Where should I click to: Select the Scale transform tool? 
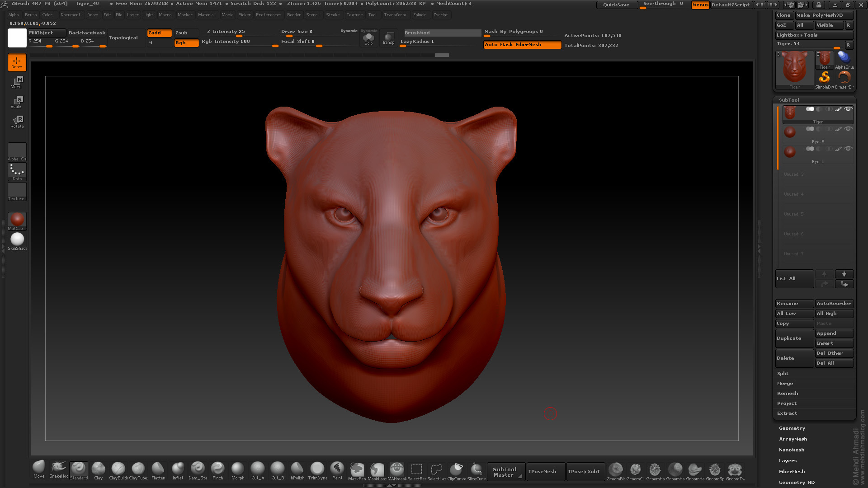[x=17, y=102]
